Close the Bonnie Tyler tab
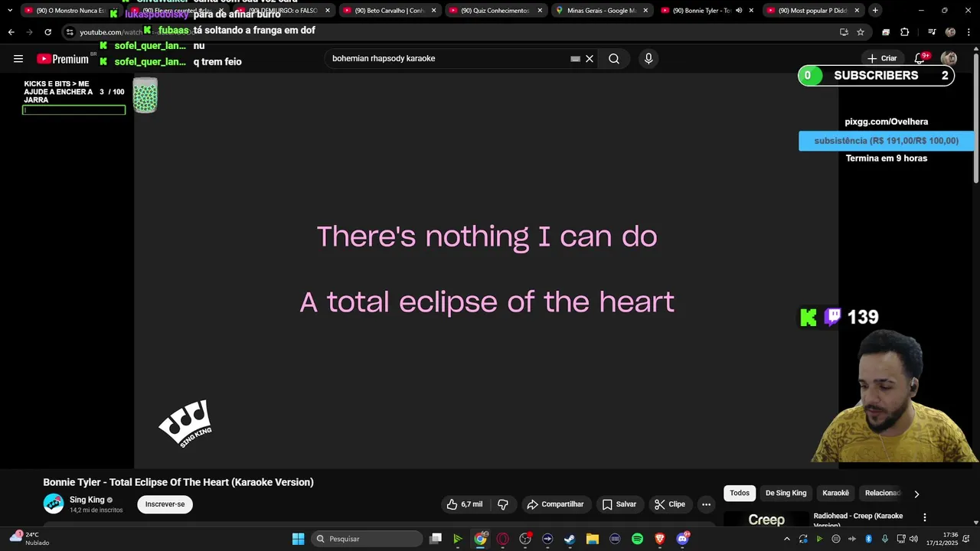 coord(751,11)
